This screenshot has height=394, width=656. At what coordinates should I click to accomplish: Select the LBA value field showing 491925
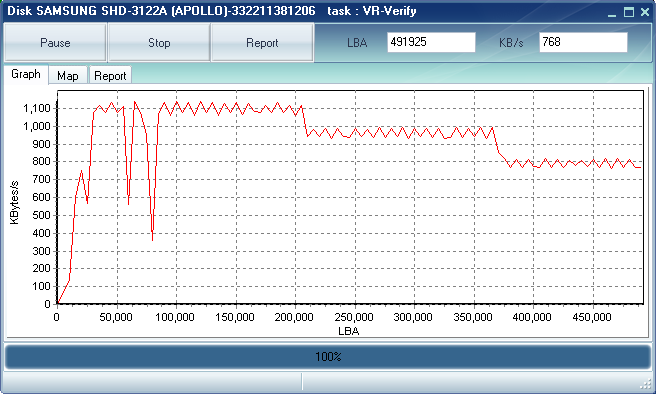click(431, 42)
